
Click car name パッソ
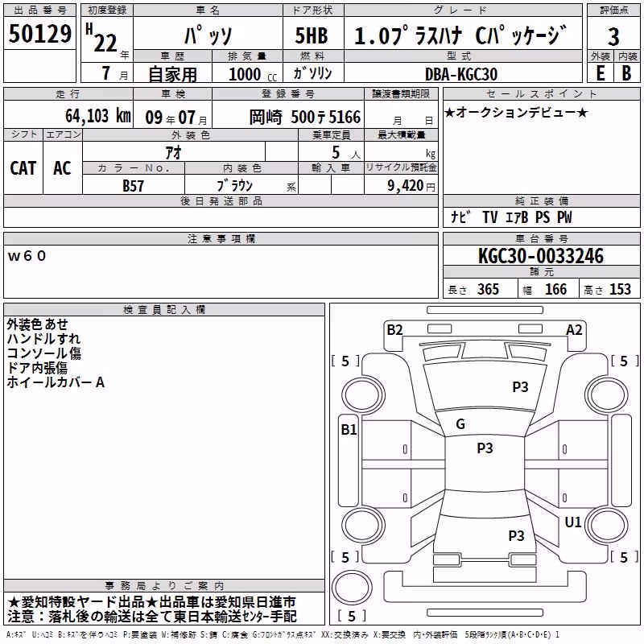pyautogui.click(x=208, y=35)
